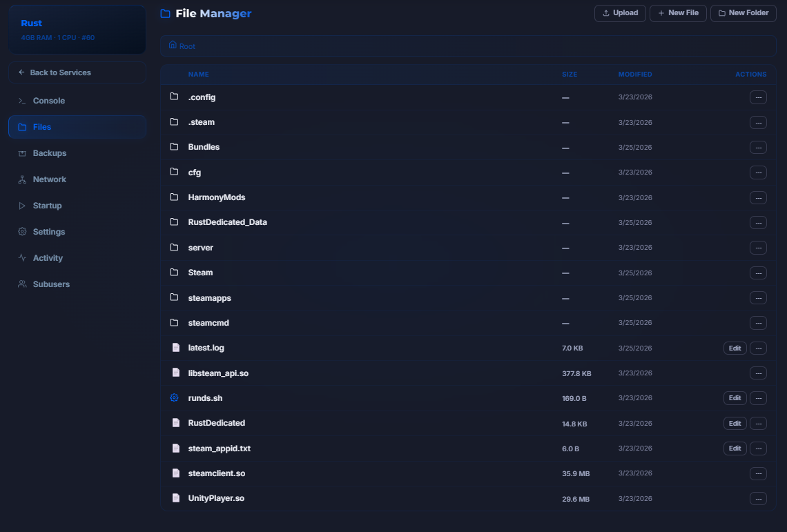Screen dimensions: 787x532
Task: Open the actions menu for steamapps
Action: (x=758, y=297)
